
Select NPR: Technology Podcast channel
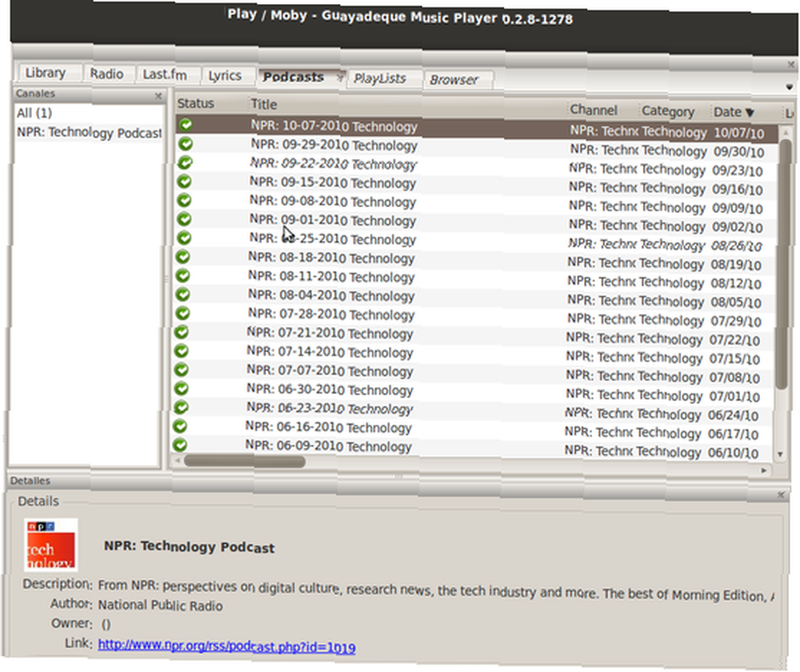90,133
